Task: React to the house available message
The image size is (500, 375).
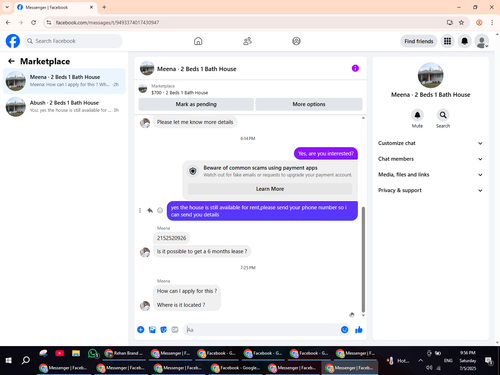Action: pyautogui.click(x=160, y=210)
